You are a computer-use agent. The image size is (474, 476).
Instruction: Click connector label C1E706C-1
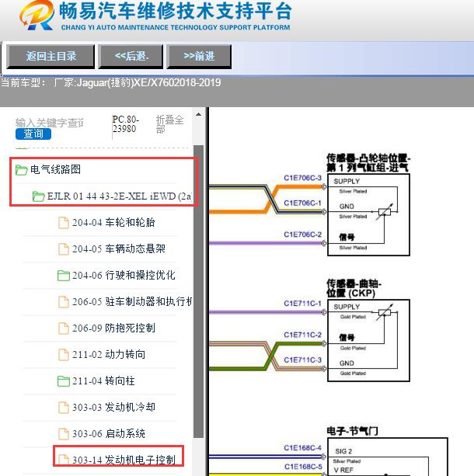click(x=302, y=203)
